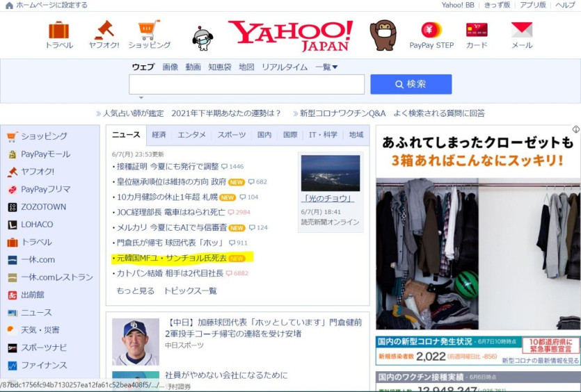Open highlighted headline 元韓国MFユ・サンチョル氏死去

click(172, 258)
